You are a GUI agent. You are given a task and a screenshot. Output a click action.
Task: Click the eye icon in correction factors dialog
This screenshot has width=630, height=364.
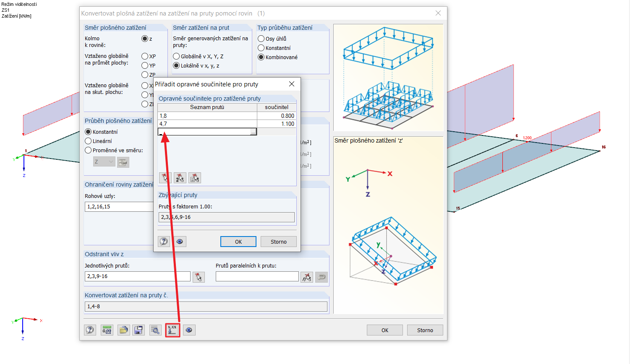(x=180, y=242)
